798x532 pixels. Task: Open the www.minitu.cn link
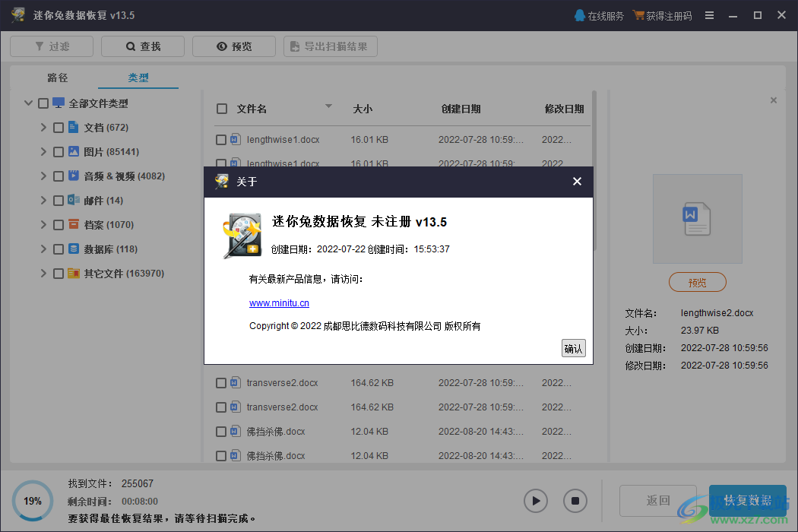coord(279,302)
